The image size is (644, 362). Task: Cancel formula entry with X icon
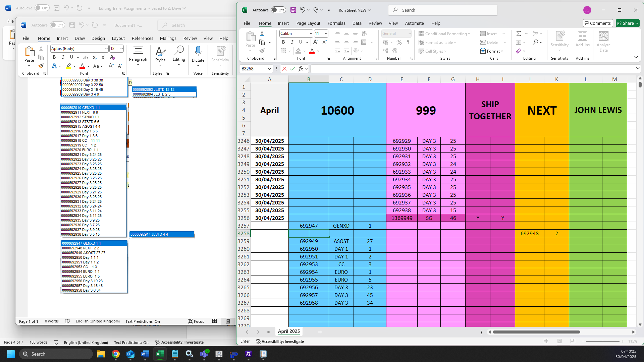click(284, 69)
